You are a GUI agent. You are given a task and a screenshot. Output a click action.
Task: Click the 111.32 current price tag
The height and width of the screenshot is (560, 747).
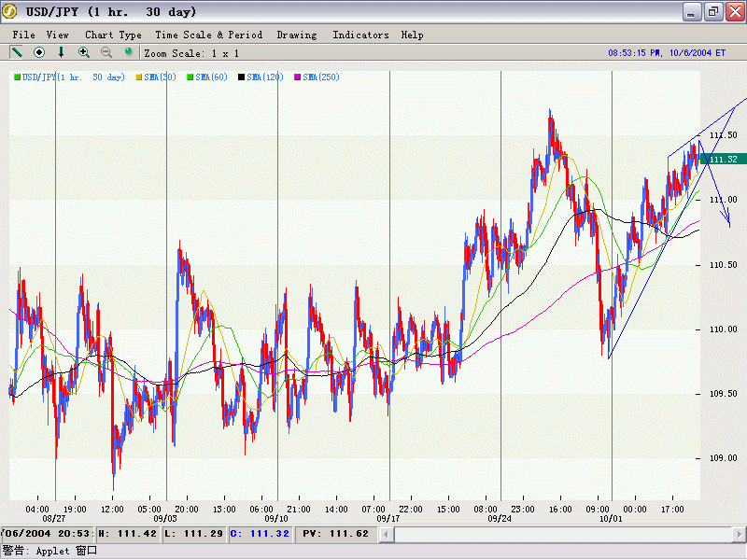[721, 160]
